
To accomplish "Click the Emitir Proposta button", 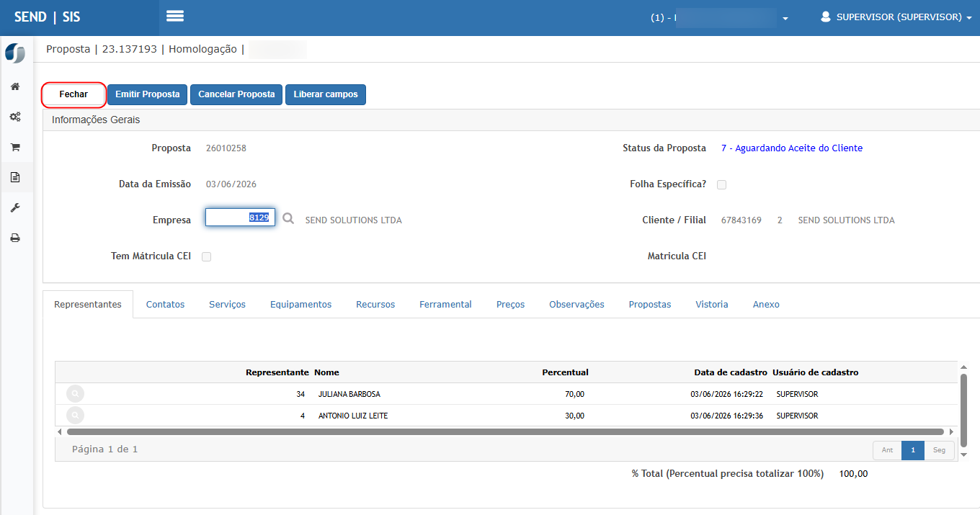I will (147, 94).
